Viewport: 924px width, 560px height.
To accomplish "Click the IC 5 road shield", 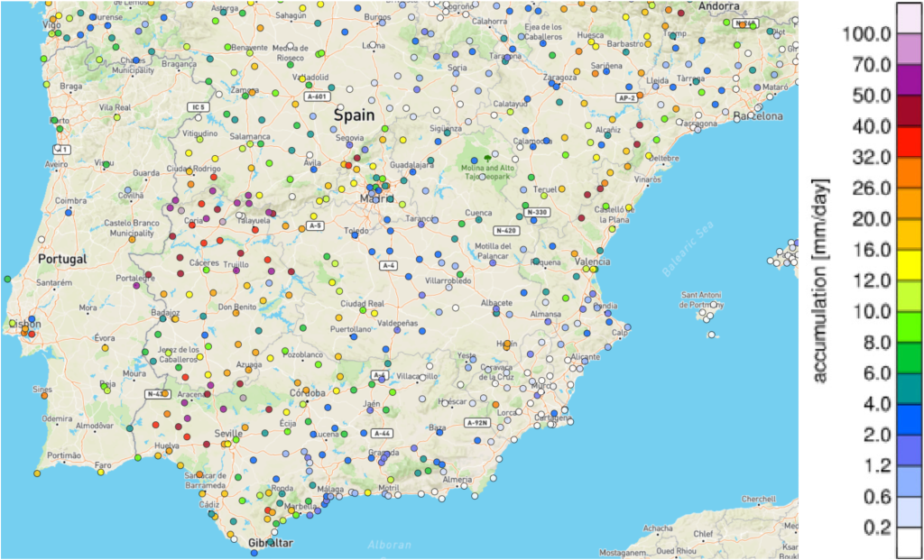I will click(x=198, y=107).
